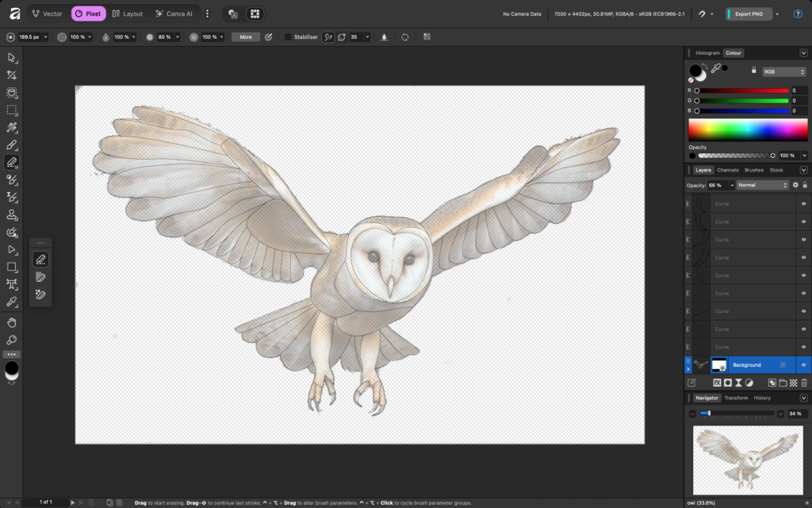Choose the Zoom tool

pos(12,340)
